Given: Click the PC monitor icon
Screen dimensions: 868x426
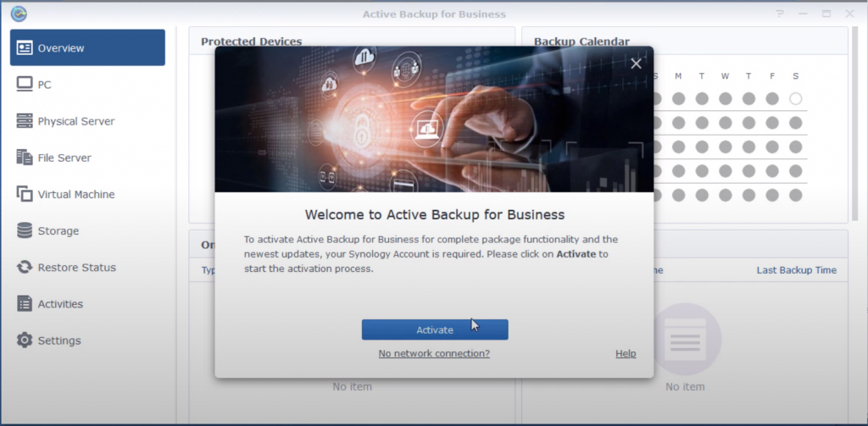Looking at the screenshot, I should coord(25,85).
